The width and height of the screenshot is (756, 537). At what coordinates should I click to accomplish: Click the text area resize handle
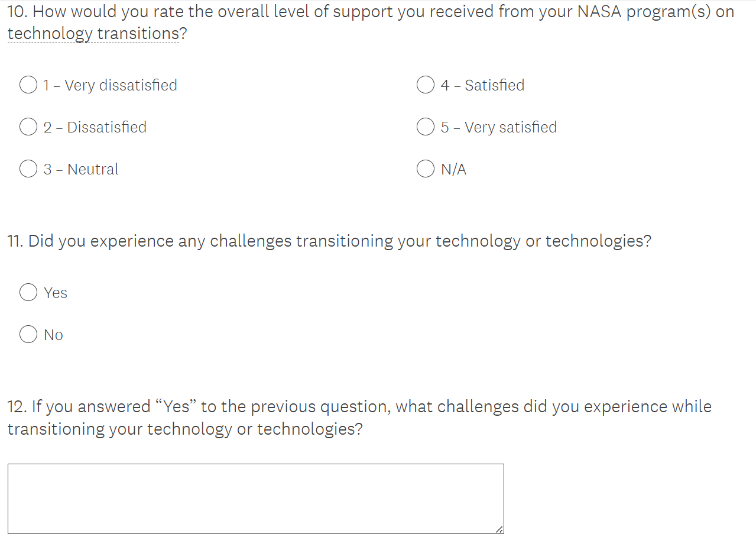click(x=499, y=529)
